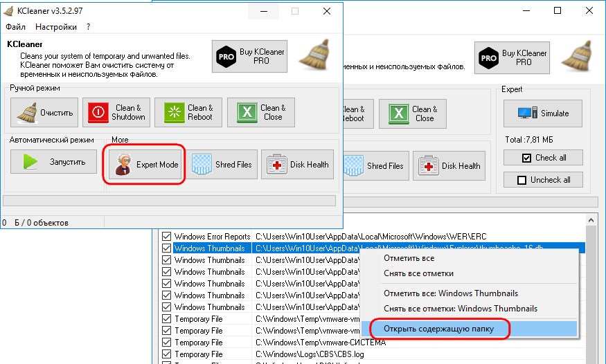Click KCleaner title bar app icon
This screenshot has height=364, width=606.
[8, 11]
